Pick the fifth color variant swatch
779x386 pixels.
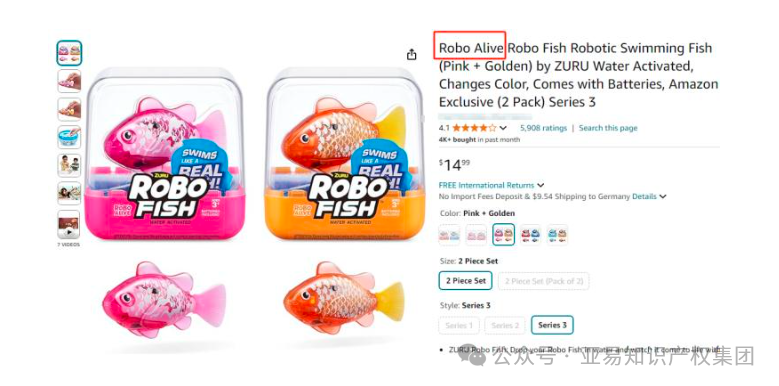[x=557, y=234]
